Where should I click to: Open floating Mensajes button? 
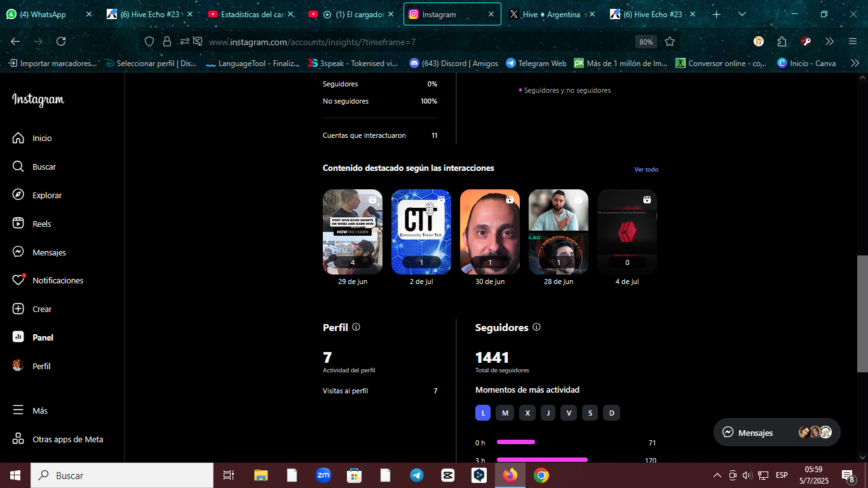click(x=777, y=432)
